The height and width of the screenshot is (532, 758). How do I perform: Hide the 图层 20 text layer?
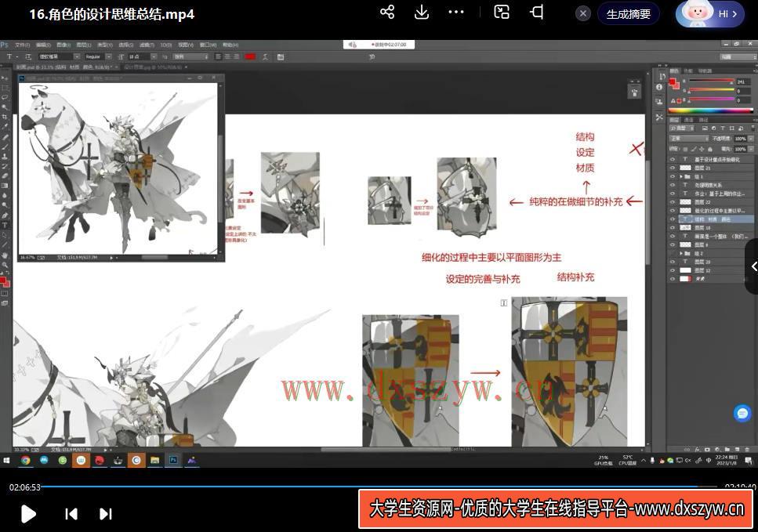tap(673, 262)
